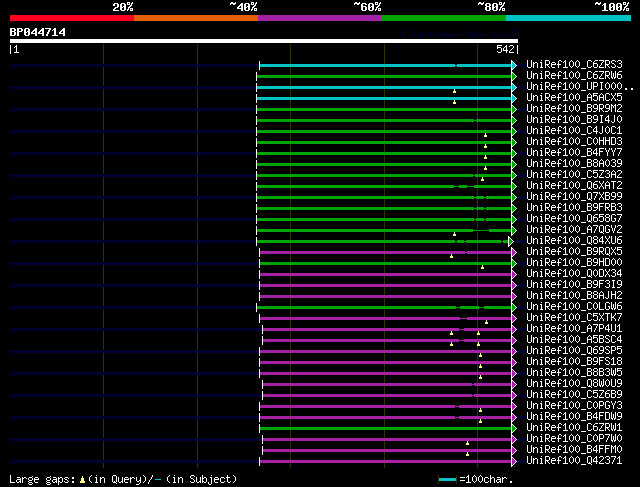The width and height of the screenshot is (640, 487).
Task: Open hit UniRef100_A7QGV2 label
Action: [x=574, y=230]
